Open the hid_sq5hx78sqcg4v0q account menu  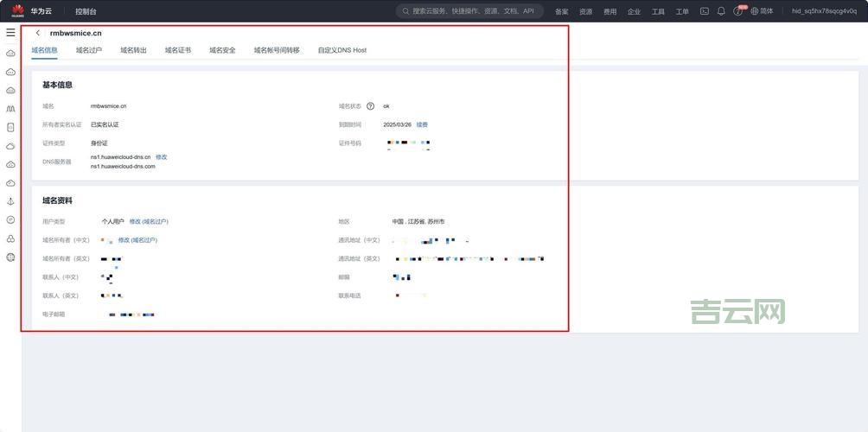pyautogui.click(x=824, y=11)
